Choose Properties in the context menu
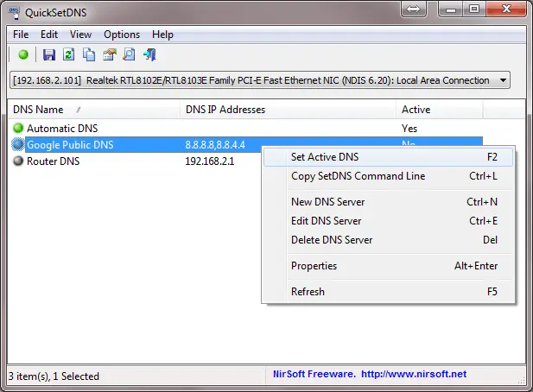The width and height of the screenshot is (533, 392). [388, 266]
